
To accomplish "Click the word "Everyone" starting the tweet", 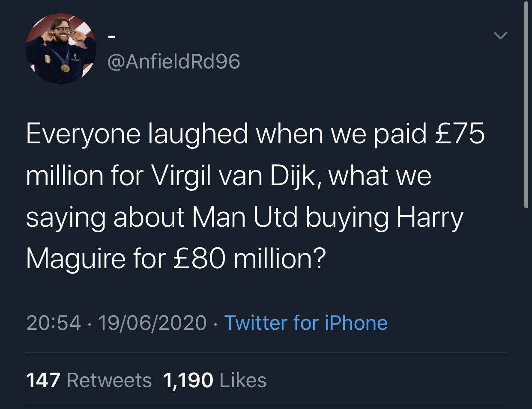I will tap(83, 134).
